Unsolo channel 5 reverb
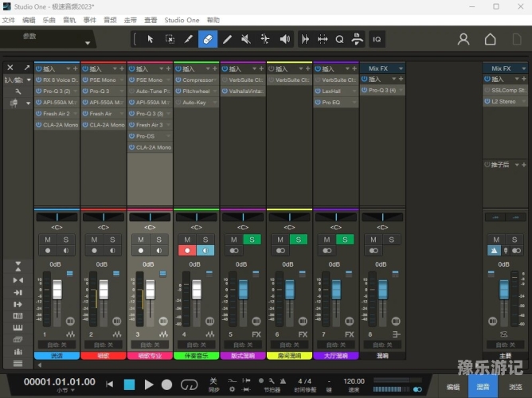This screenshot has height=398, width=532. coord(252,240)
